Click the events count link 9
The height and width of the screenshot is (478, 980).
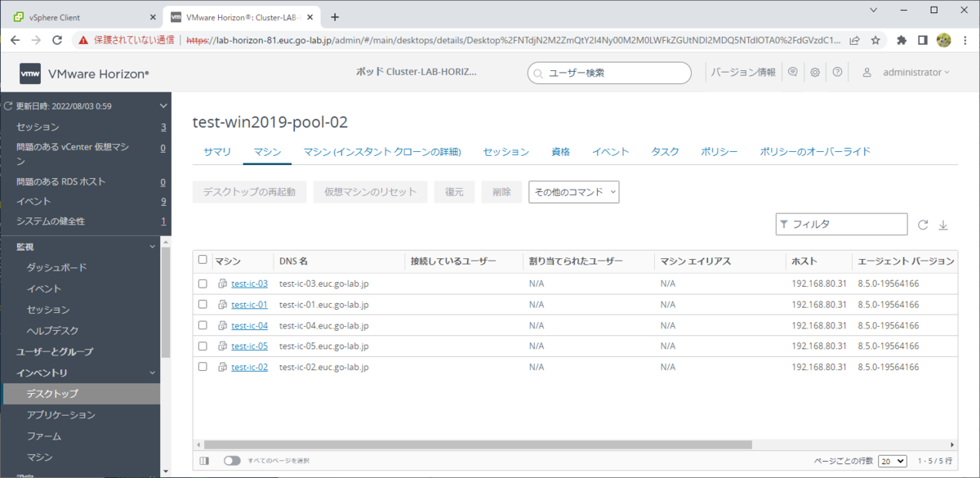coord(163,201)
